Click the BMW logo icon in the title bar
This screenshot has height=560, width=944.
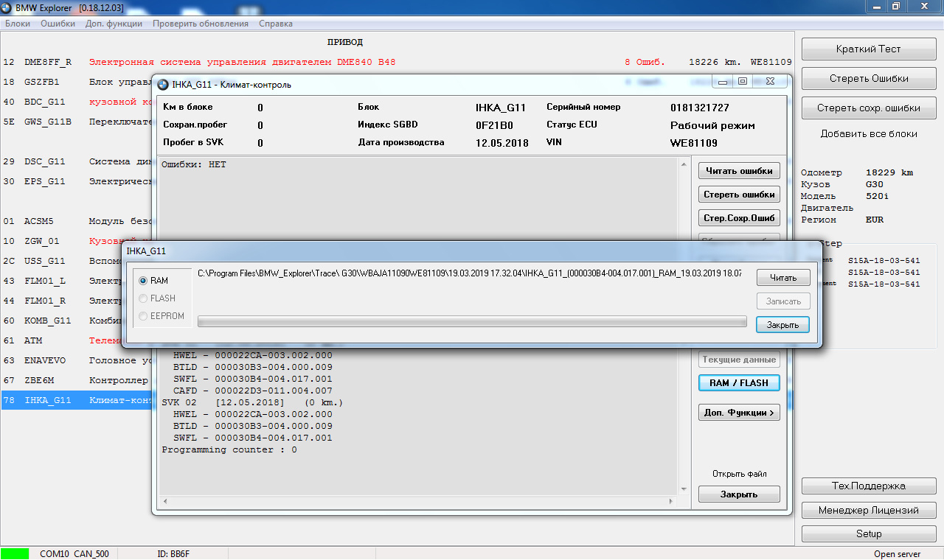[x=7, y=7]
